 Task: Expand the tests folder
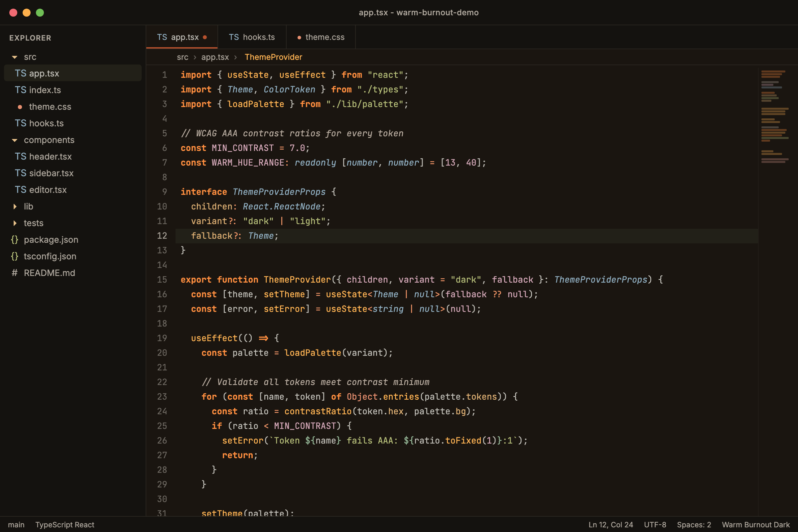coord(15,223)
